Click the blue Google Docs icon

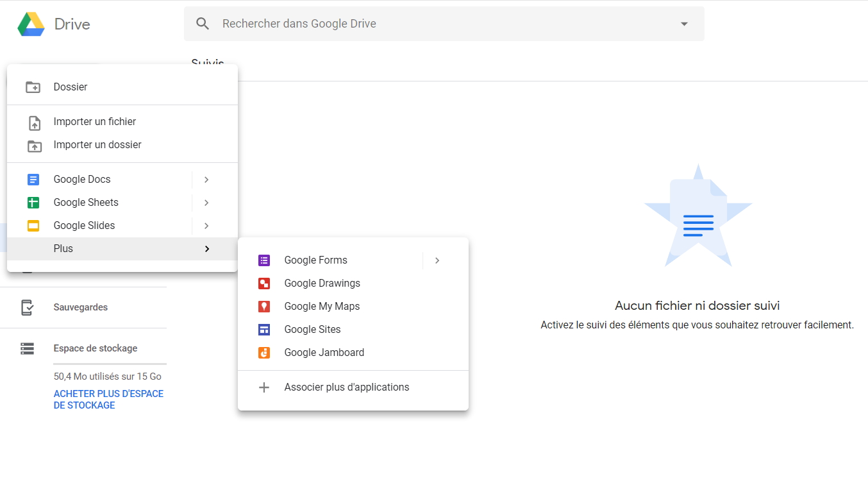coord(33,180)
